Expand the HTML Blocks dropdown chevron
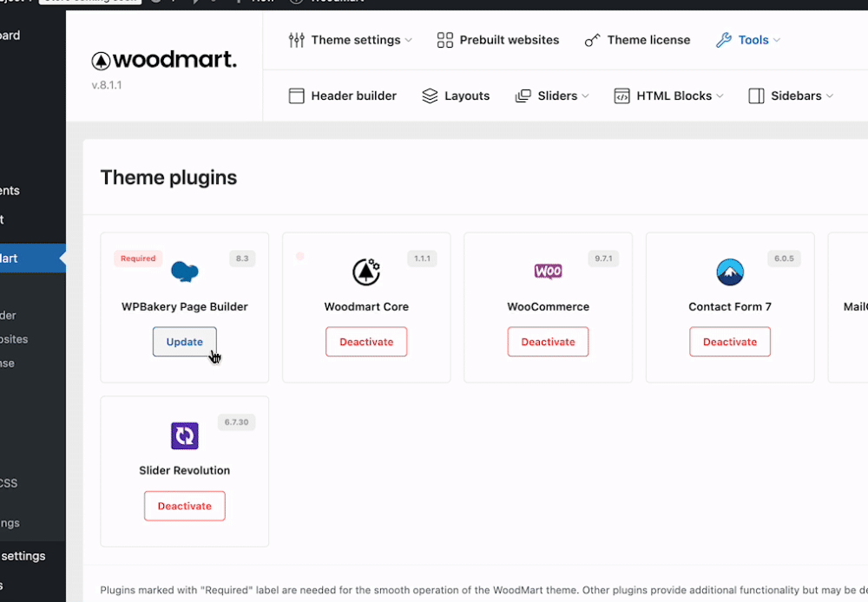The height and width of the screenshot is (602, 868). pos(720,96)
